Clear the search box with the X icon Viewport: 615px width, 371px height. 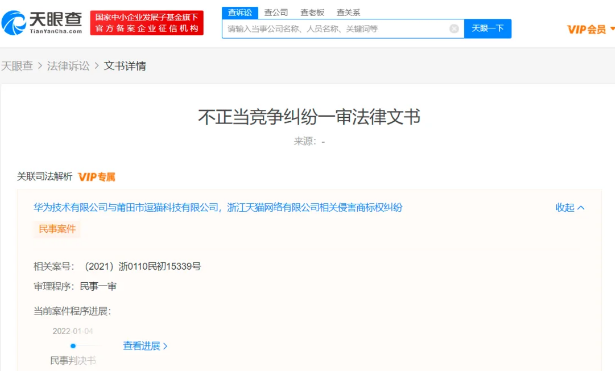point(454,29)
